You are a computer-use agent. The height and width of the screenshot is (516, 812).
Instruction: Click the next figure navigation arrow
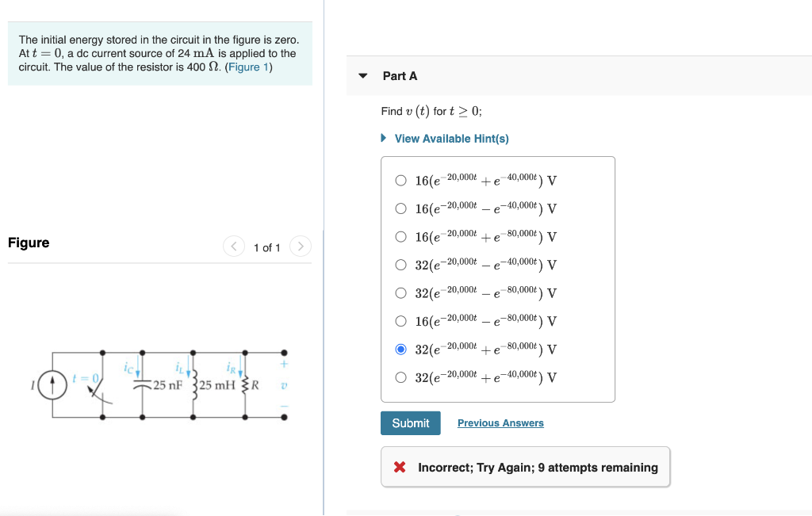[x=300, y=247]
